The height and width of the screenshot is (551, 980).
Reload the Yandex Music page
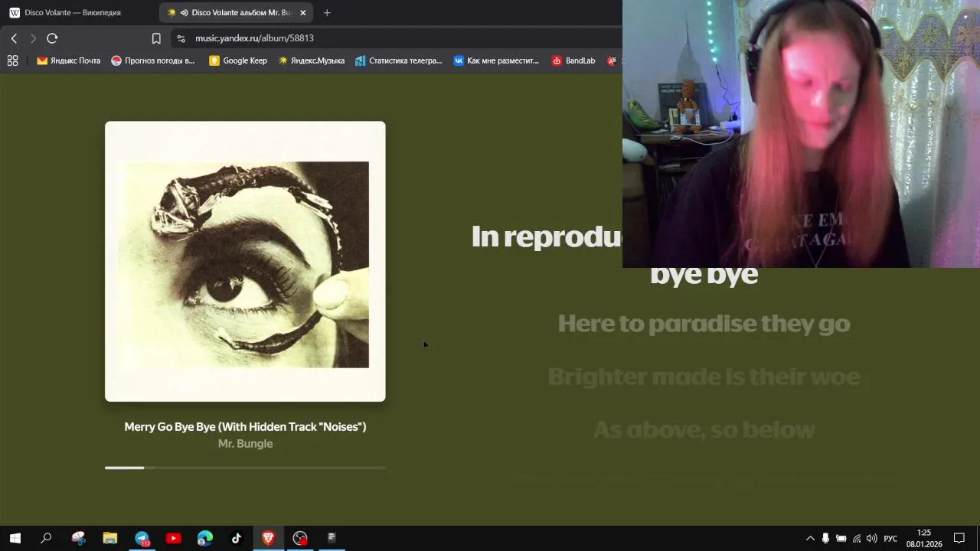coord(52,38)
